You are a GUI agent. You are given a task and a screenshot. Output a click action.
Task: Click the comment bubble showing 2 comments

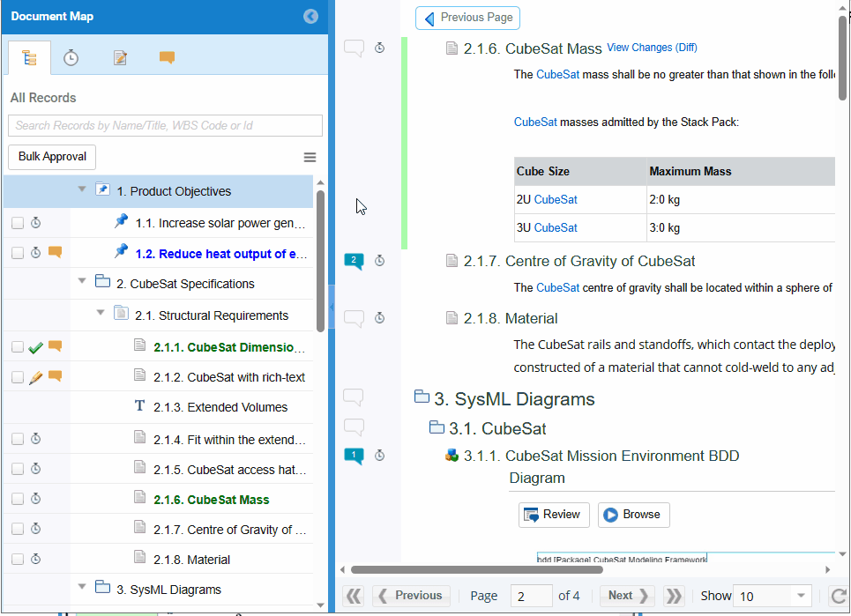(x=354, y=261)
